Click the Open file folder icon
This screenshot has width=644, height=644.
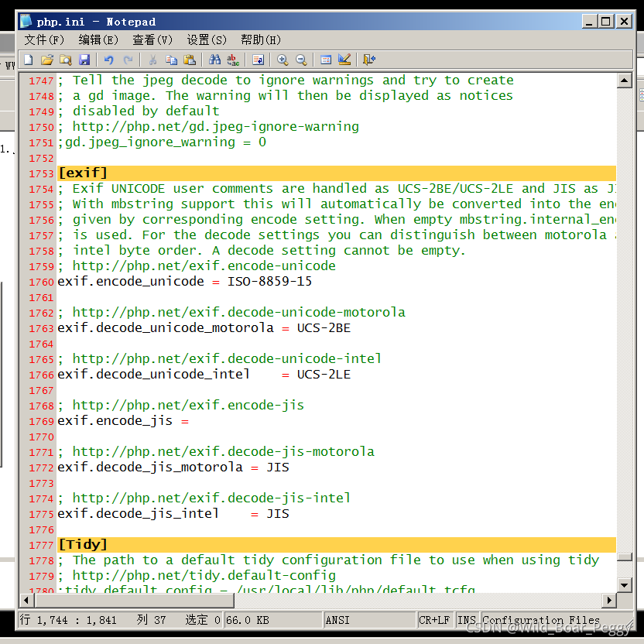click(47, 60)
